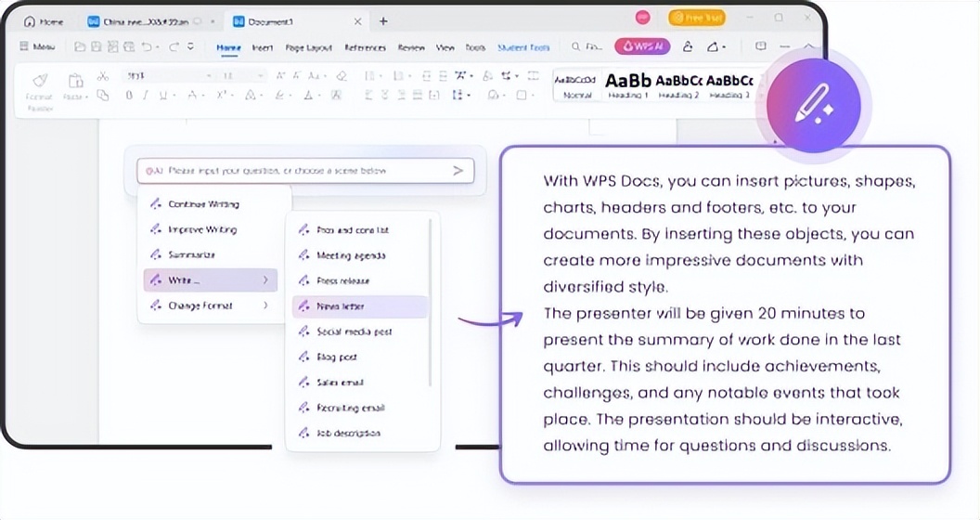The width and height of the screenshot is (980, 520).
Task: Click the send arrow in AI input box
Action: tap(458, 171)
